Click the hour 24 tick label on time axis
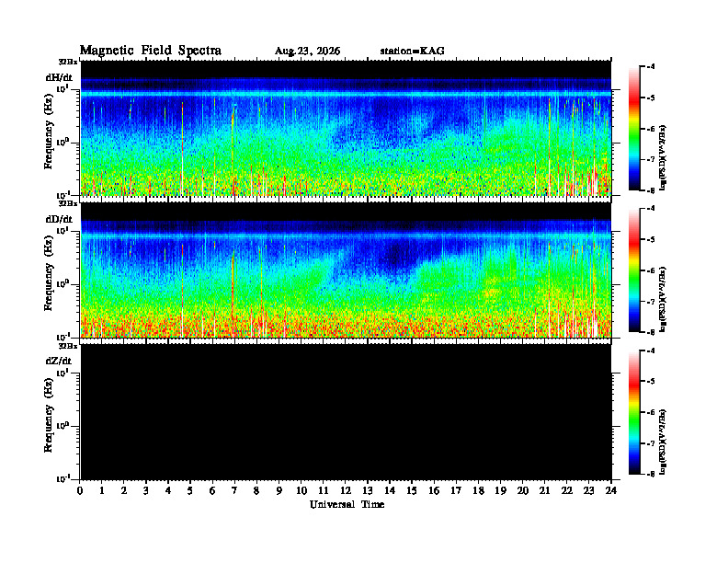 (x=611, y=491)
